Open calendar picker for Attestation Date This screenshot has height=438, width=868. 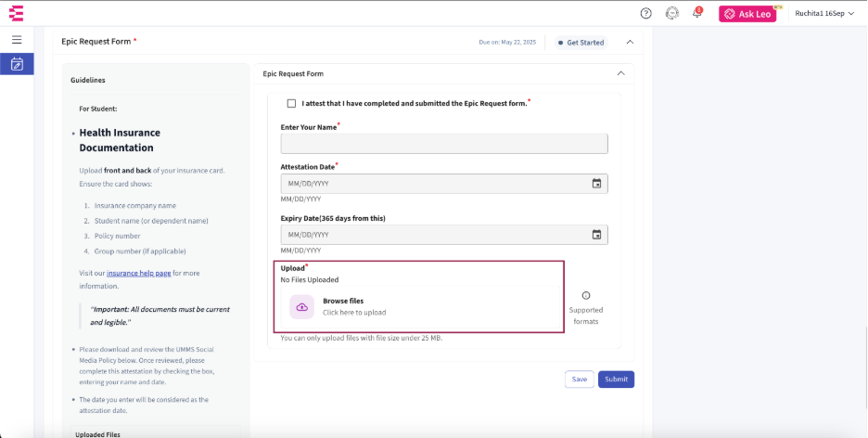[x=596, y=184]
